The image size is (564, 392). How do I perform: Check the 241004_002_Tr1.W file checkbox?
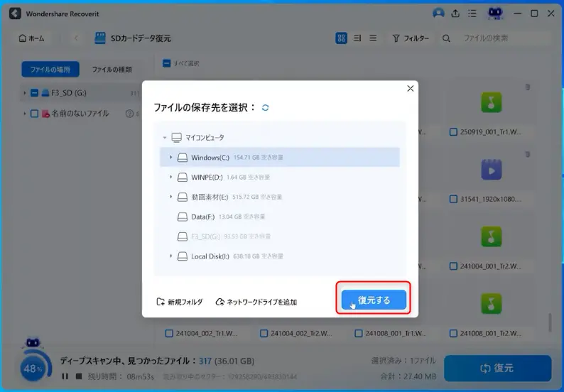pyautogui.click(x=169, y=333)
